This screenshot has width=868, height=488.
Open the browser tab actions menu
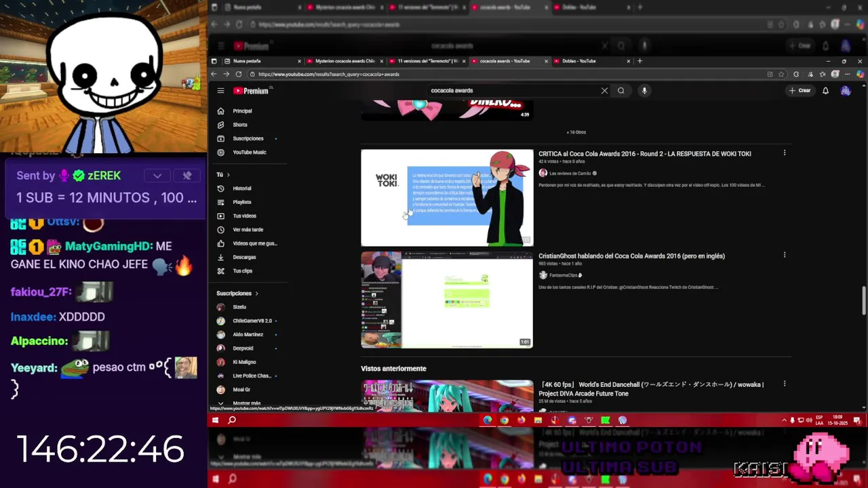pos(214,61)
